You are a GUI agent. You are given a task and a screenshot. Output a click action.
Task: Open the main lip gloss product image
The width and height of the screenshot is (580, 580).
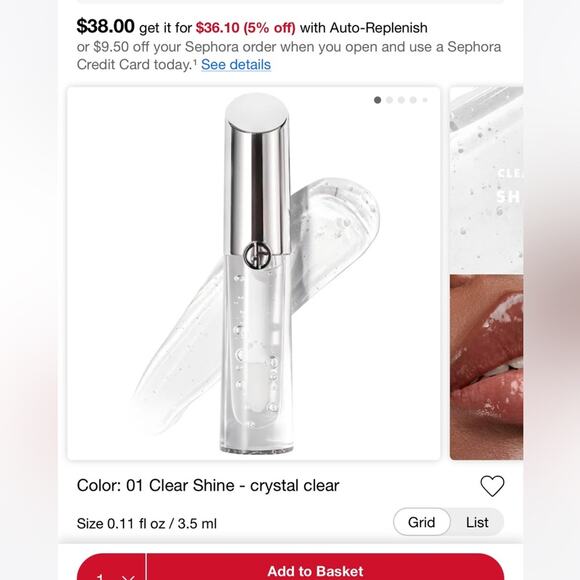[254, 274]
